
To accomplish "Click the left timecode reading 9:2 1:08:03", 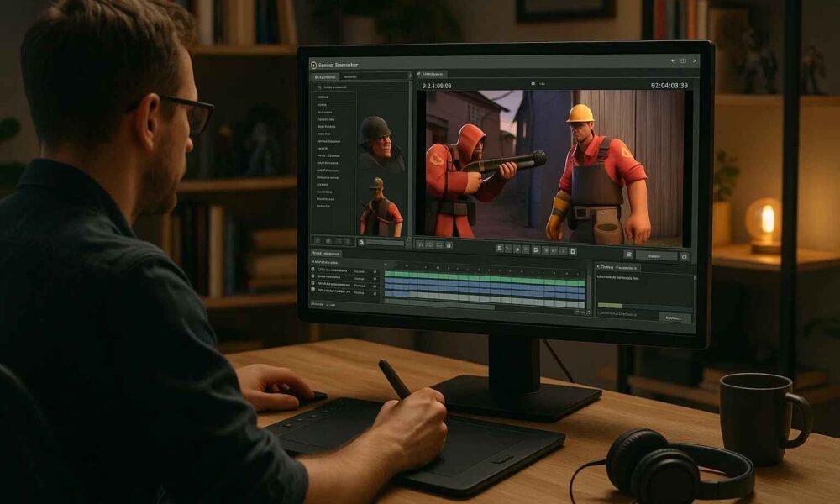I will (437, 86).
